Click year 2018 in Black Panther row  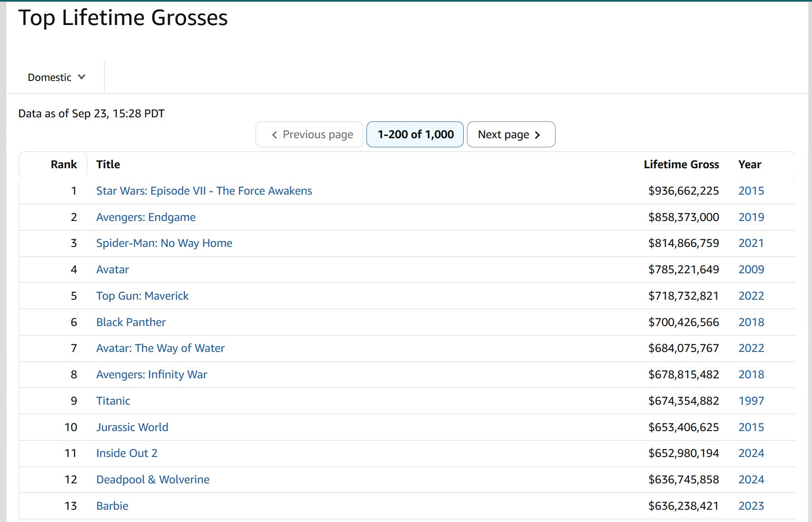[x=751, y=322]
